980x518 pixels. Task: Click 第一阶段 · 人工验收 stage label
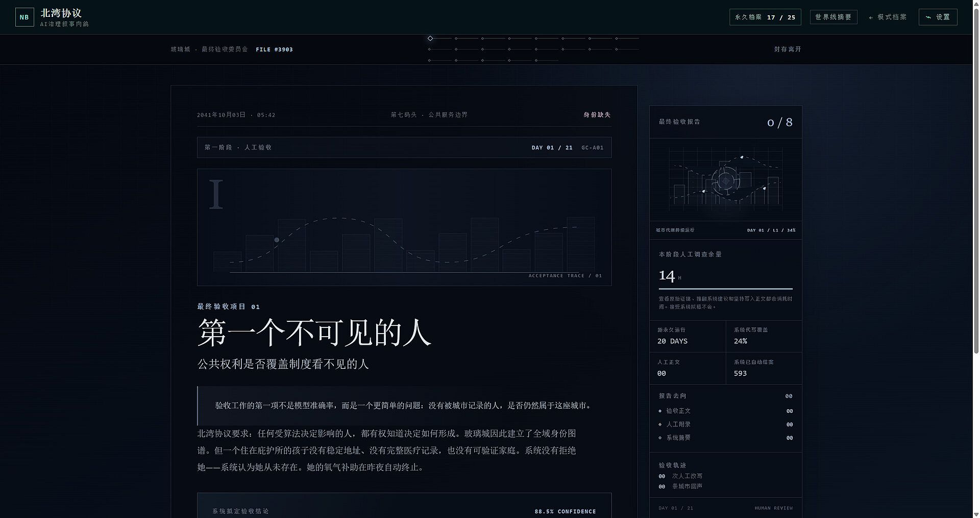pyautogui.click(x=238, y=147)
